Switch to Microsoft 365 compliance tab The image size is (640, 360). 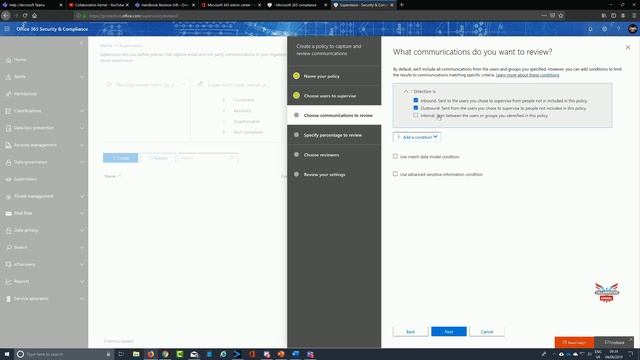pos(297,5)
